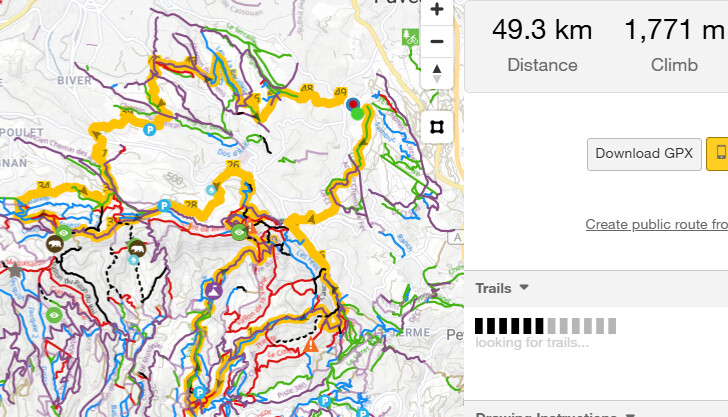
Task: Zoom in the map with plus button
Action: (436, 10)
